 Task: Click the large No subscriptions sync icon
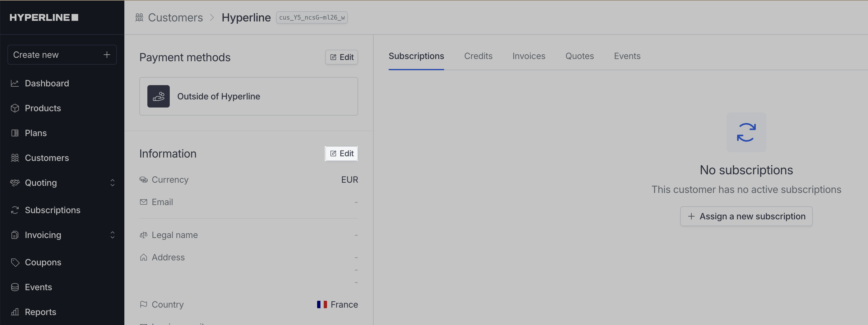point(746,132)
